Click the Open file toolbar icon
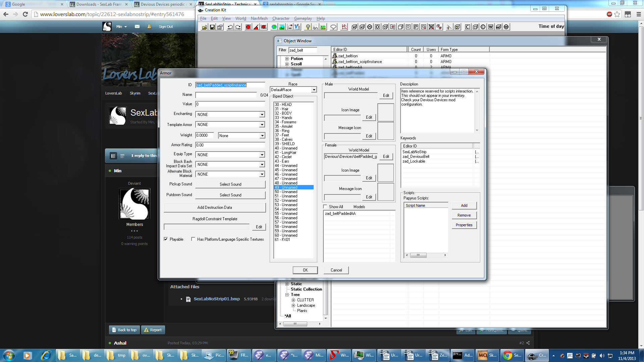This screenshot has height=362, width=644. point(204,27)
